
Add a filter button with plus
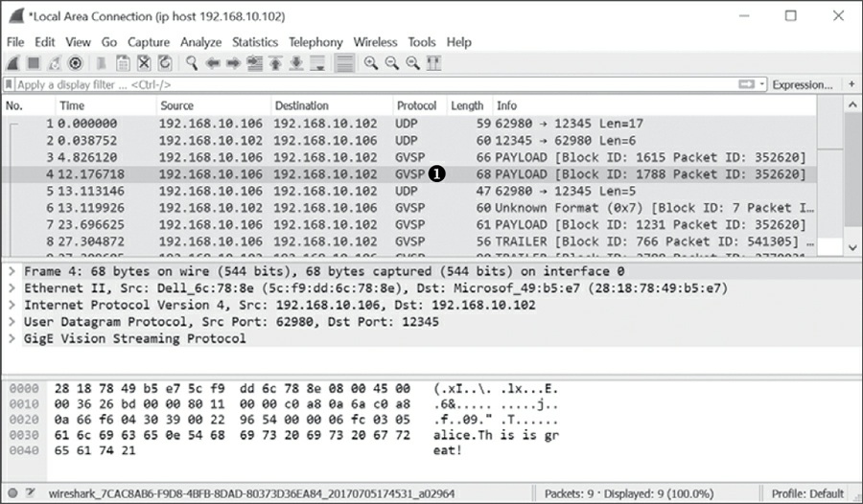pos(851,84)
